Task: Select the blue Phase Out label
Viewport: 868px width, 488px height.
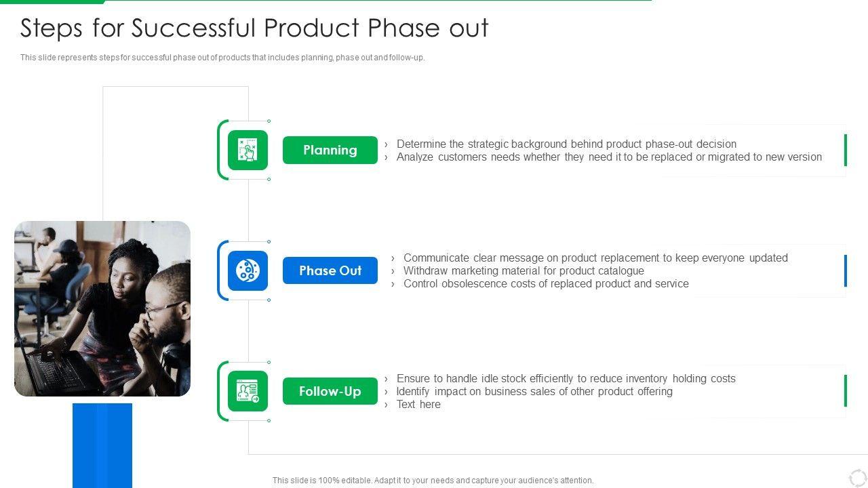Action: pos(330,270)
